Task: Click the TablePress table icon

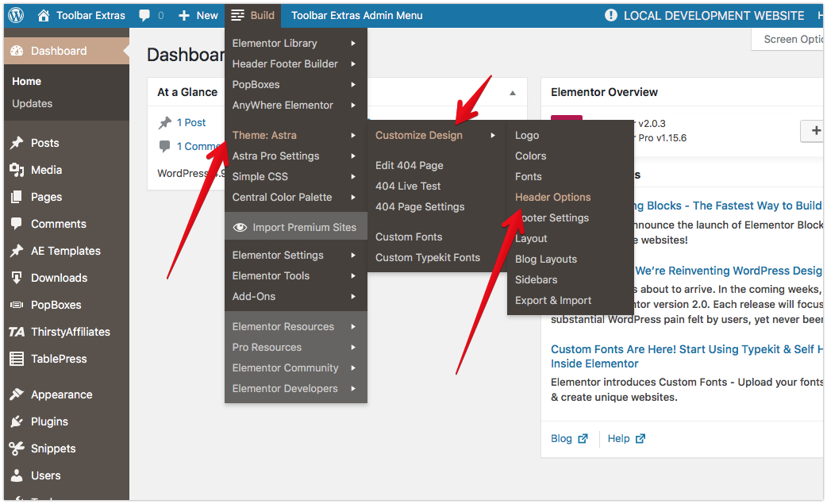Action: pos(17,359)
